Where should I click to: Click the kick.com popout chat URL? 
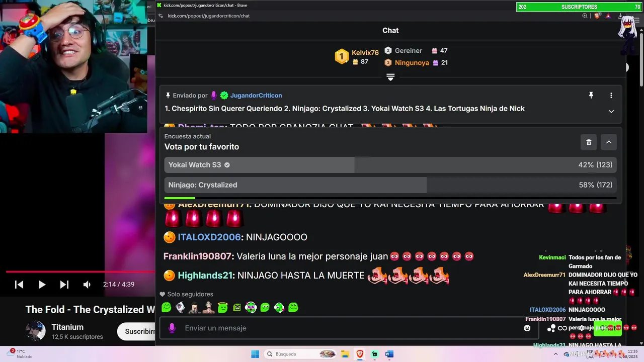pos(209,16)
